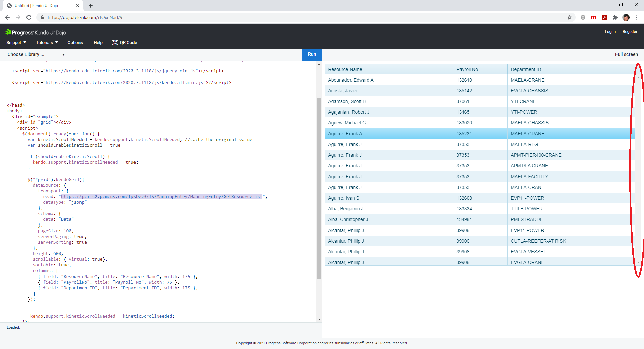644x349 pixels.
Task: Bookmark page with star icon
Action: pos(569,17)
